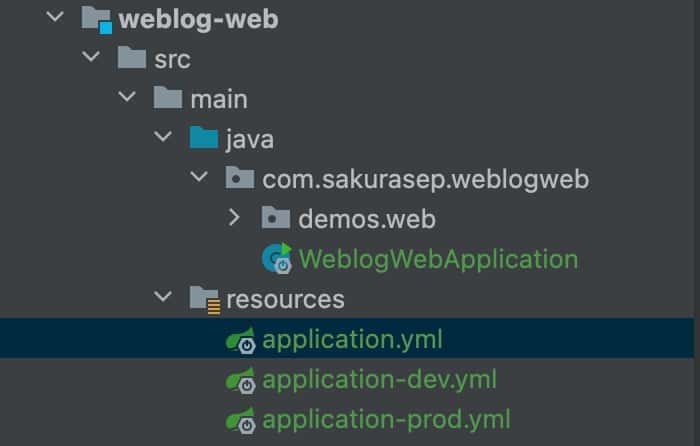Image resolution: width=700 pixels, height=446 pixels.
Task: Click the application.yml Spring config icon
Action: [240, 340]
